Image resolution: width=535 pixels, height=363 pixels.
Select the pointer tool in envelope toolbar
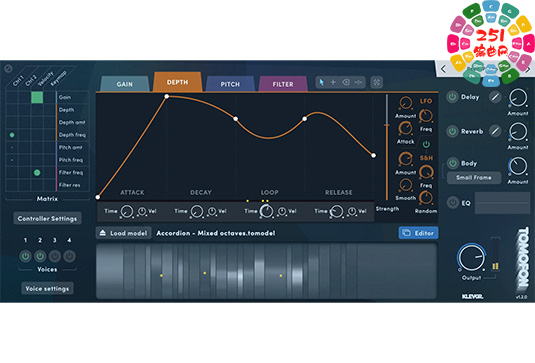click(x=321, y=82)
